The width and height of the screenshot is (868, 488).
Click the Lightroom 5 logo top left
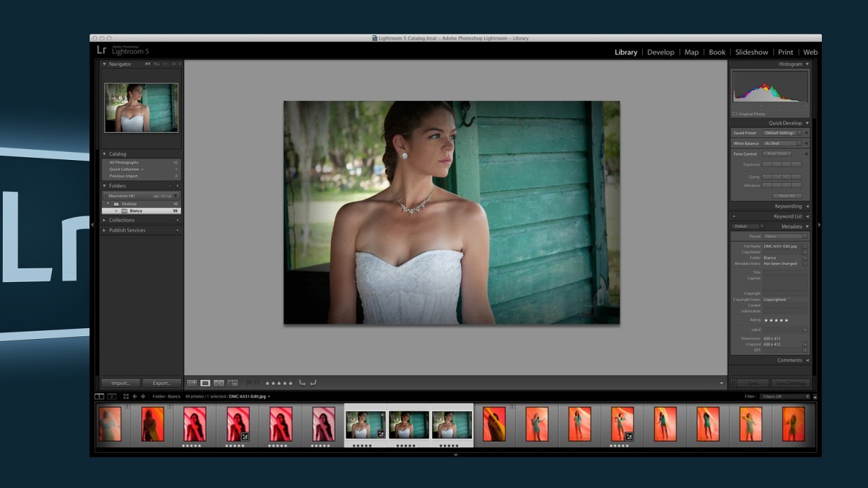122,49
